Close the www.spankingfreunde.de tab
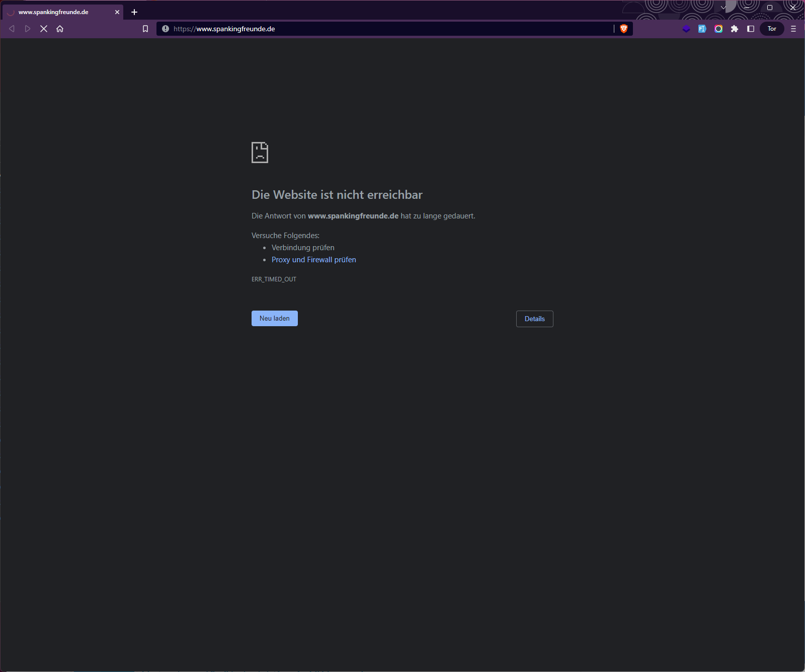Image resolution: width=805 pixels, height=672 pixels. pos(117,12)
